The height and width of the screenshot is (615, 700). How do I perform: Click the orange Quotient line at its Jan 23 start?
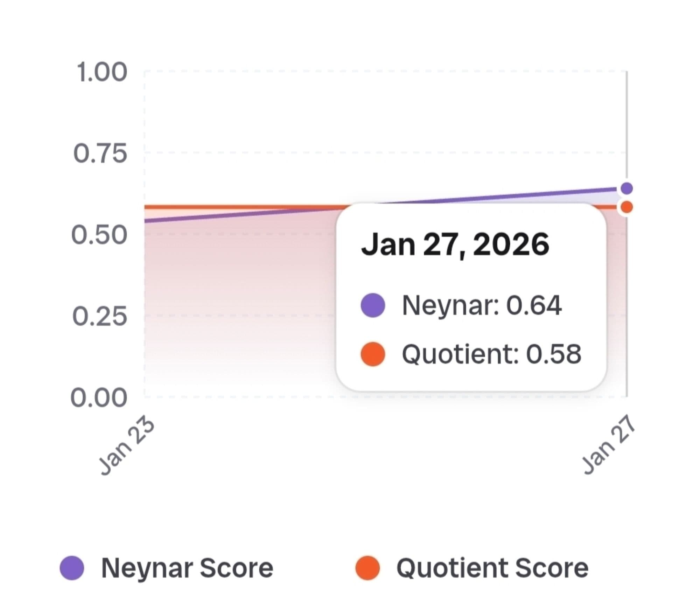tap(147, 207)
